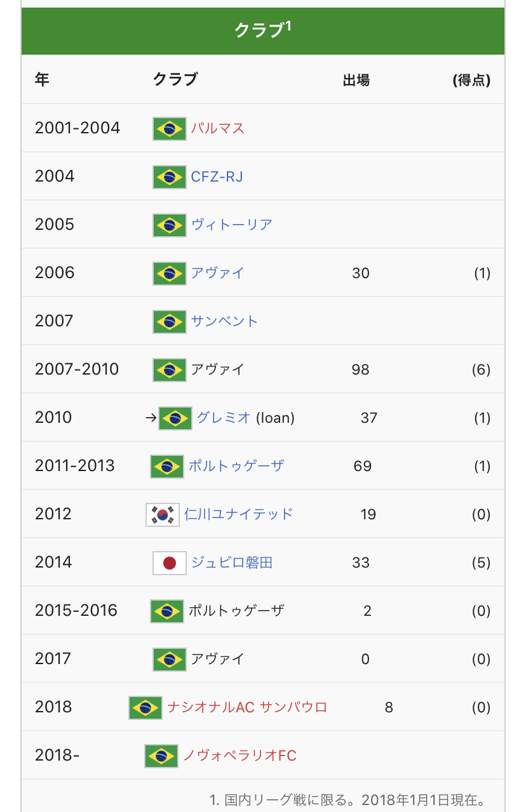Follow the ヴィトーリア link

(x=232, y=225)
